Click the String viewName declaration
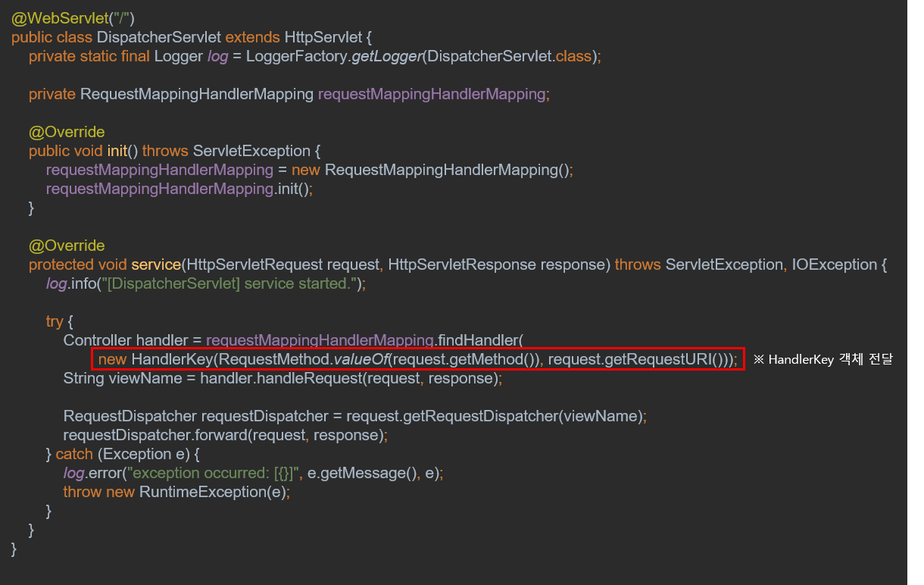 point(124,378)
